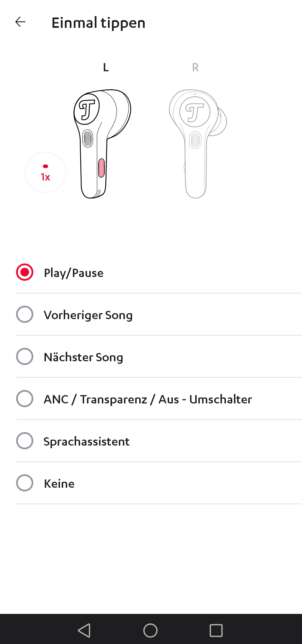Tap the Keine option label
302x644 pixels.
click(59, 484)
